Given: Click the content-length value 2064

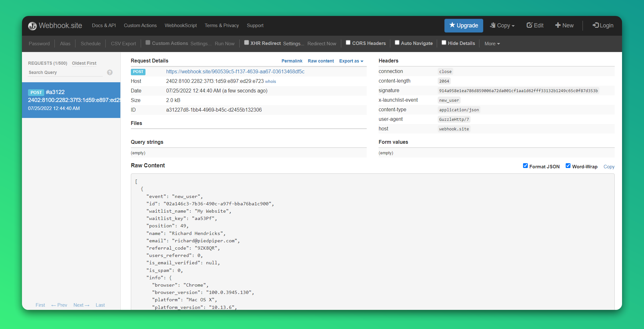Looking at the screenshot, I should pos(444,81).
